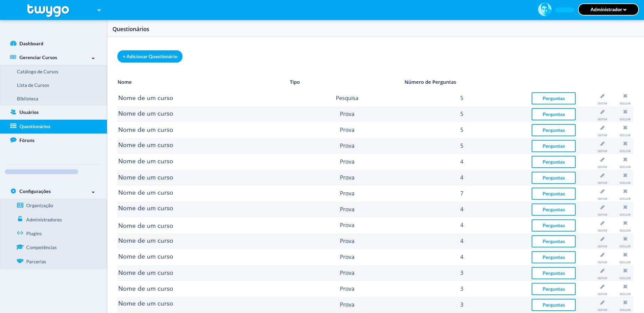Open Perguntas for the seven-question Prova
644x313 pixels.
click(x=553, y=194)
